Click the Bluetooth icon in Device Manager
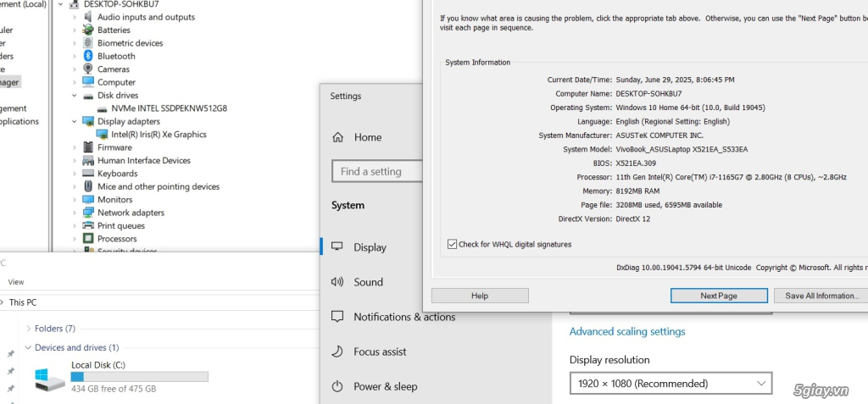Image resolution: width=868 pixels, height=404 pixels. (88, 56)
